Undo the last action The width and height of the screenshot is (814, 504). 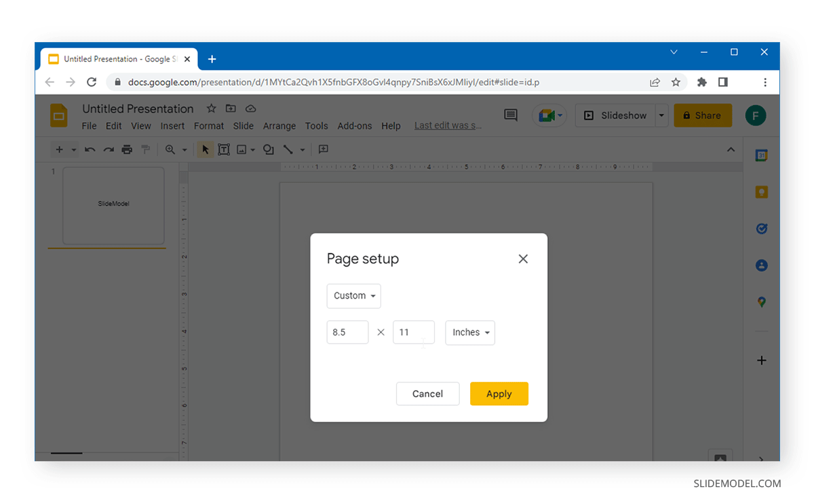(x=90, y=149)
